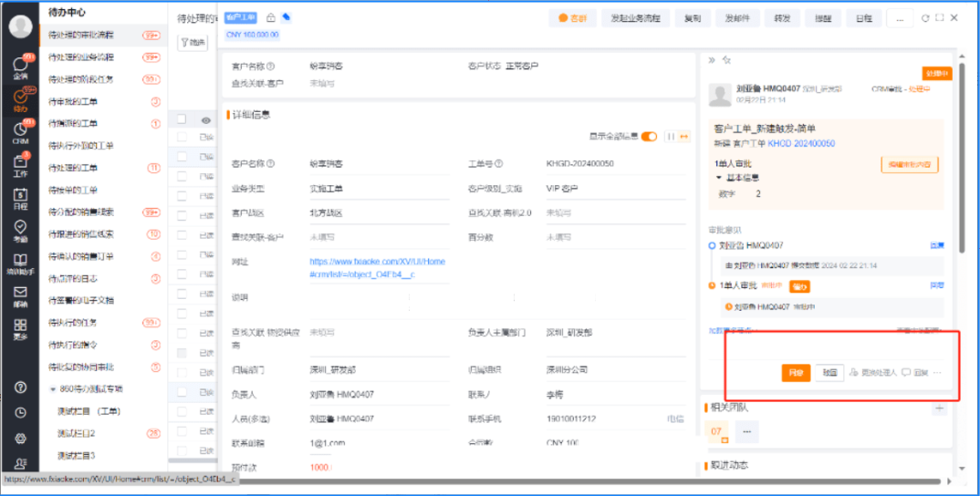Screen dimensions: 980x496
Task: Click the help question mark sidebar icon
Action: tap(21, 387)
